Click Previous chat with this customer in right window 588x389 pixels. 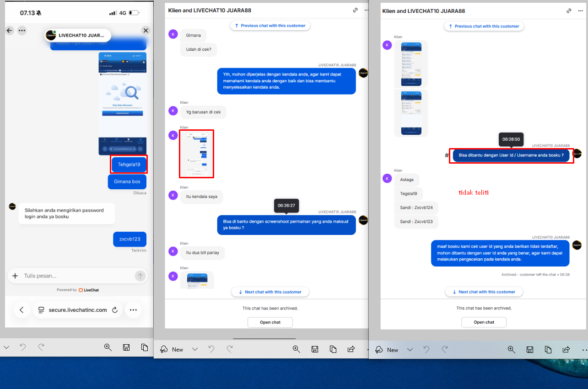point(484,26)
